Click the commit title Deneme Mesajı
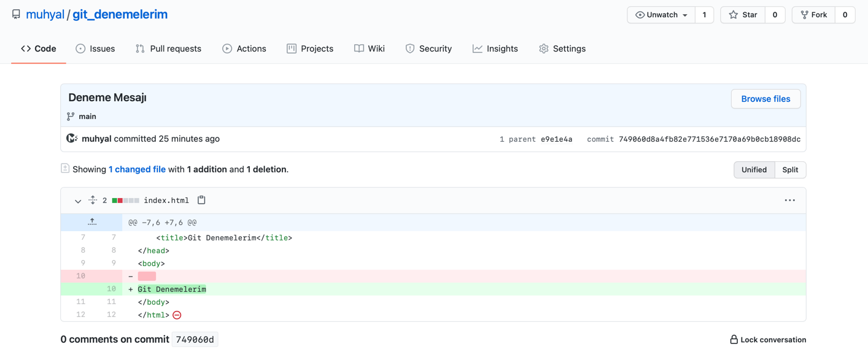The image size is (868, 352). 107,98
